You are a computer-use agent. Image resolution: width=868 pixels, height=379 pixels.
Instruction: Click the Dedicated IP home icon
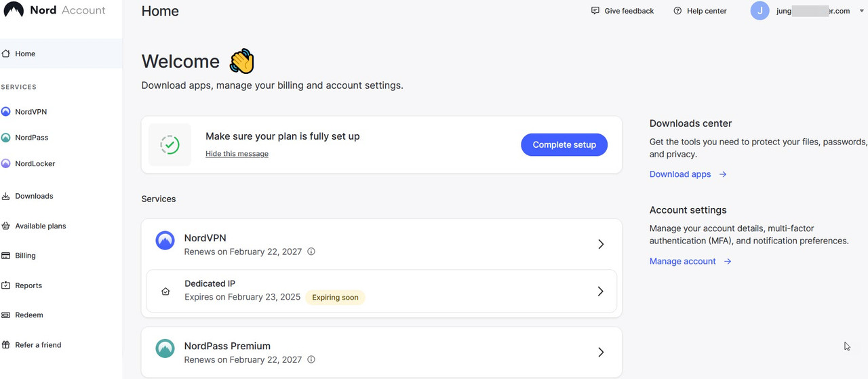pyautogui.click(x=165, y=292)
